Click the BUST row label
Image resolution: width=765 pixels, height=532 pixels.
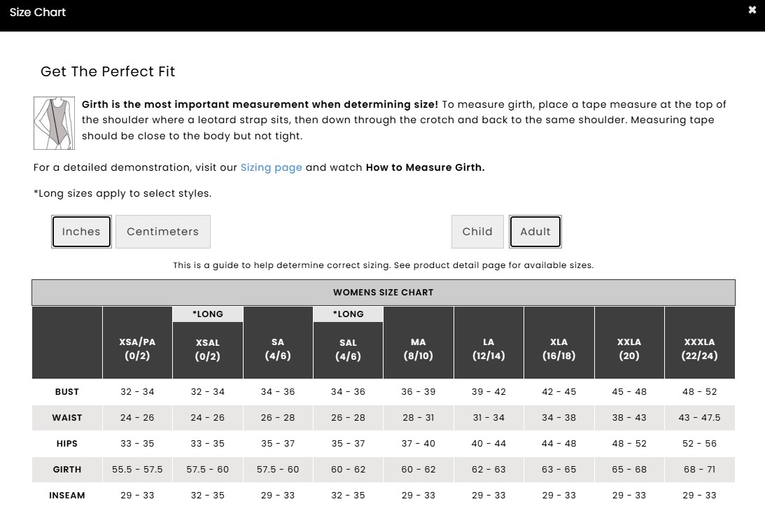click(67, 392)
